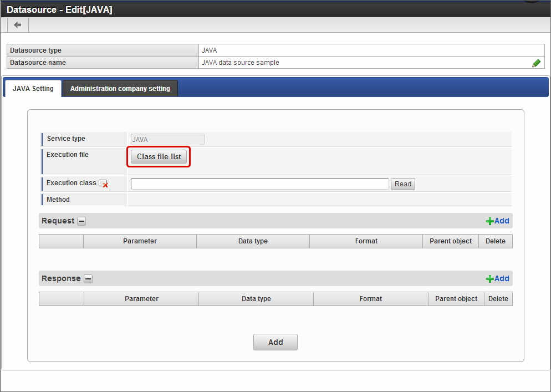Collapse the Response section

(88, 279)
